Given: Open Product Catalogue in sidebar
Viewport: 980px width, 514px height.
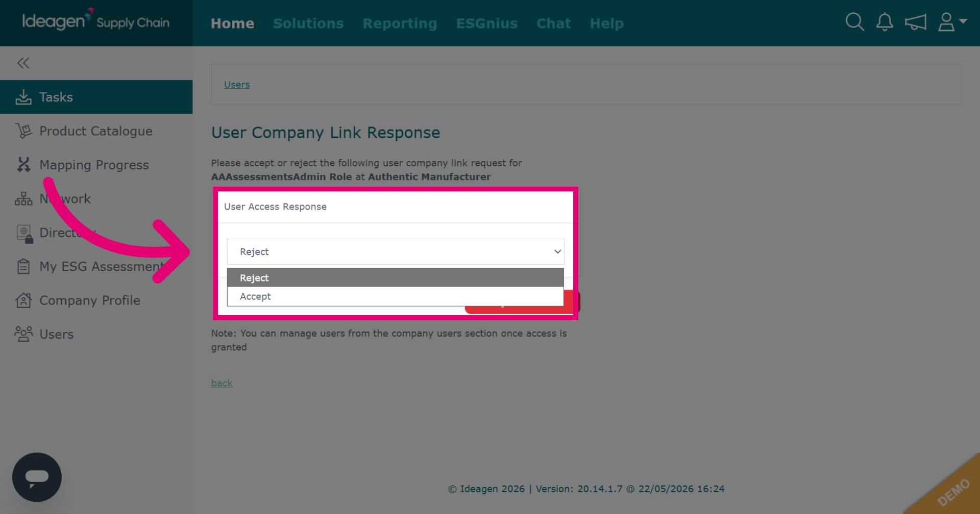Looking at the screenshot, I should 96,131.
